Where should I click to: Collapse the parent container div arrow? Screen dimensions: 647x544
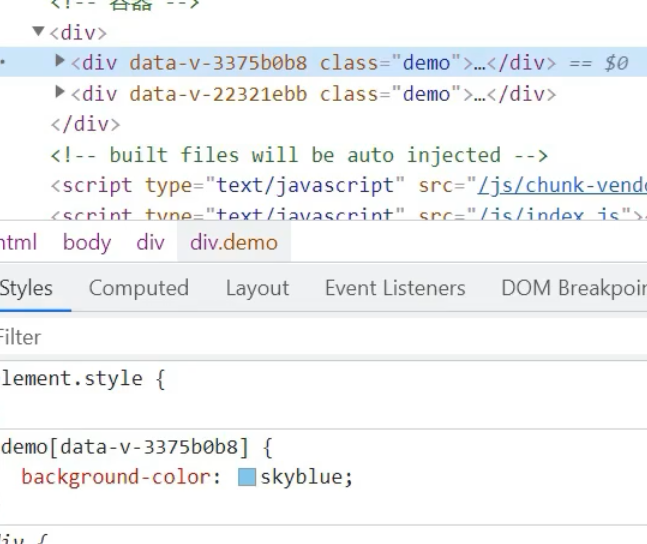pos(38,32)
